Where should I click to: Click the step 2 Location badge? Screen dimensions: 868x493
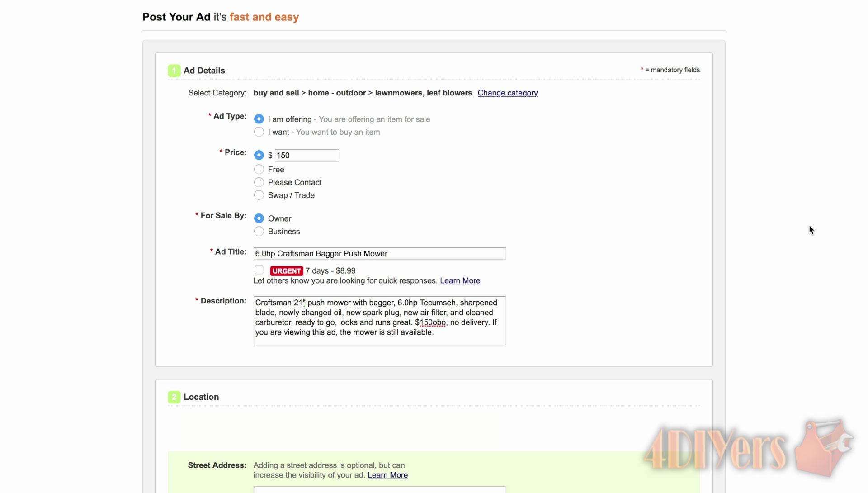pyautogui.click(x=174, y=397)
